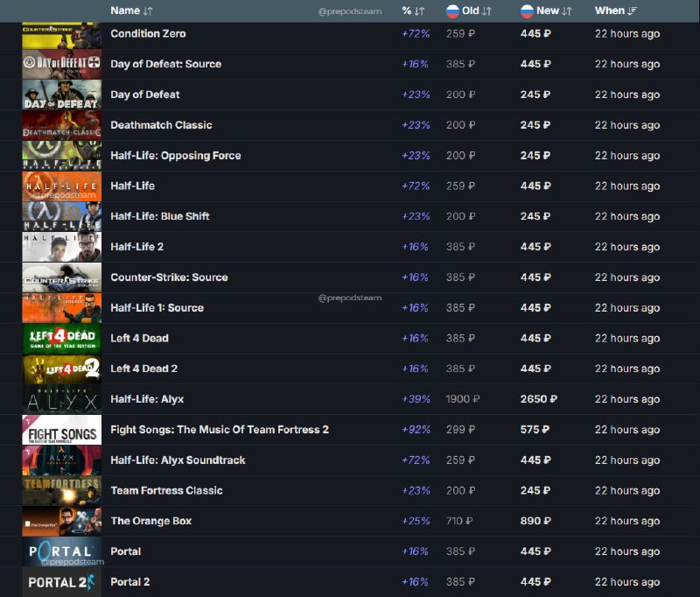Click the When column header label
The height and width of the screenshot is (597, 700).
609,11
